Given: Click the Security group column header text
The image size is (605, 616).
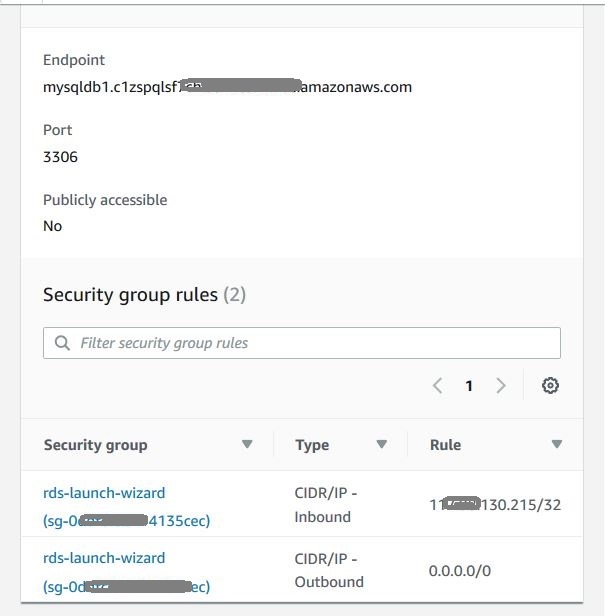Looking at the screenshot, I should tap(95, 445).
